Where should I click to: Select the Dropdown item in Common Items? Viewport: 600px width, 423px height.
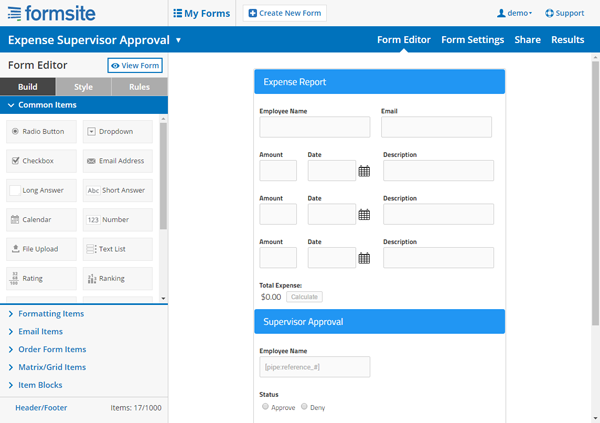tap(118, 131)
